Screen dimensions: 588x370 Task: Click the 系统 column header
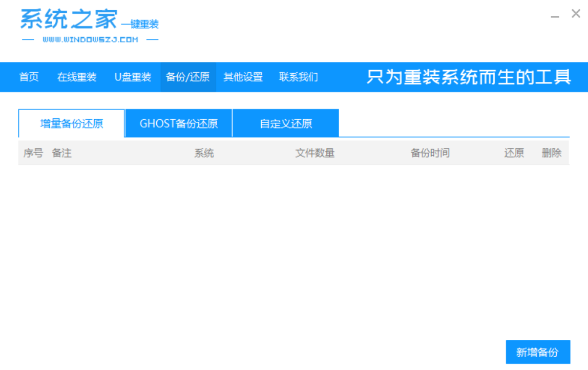coord(204,153)
